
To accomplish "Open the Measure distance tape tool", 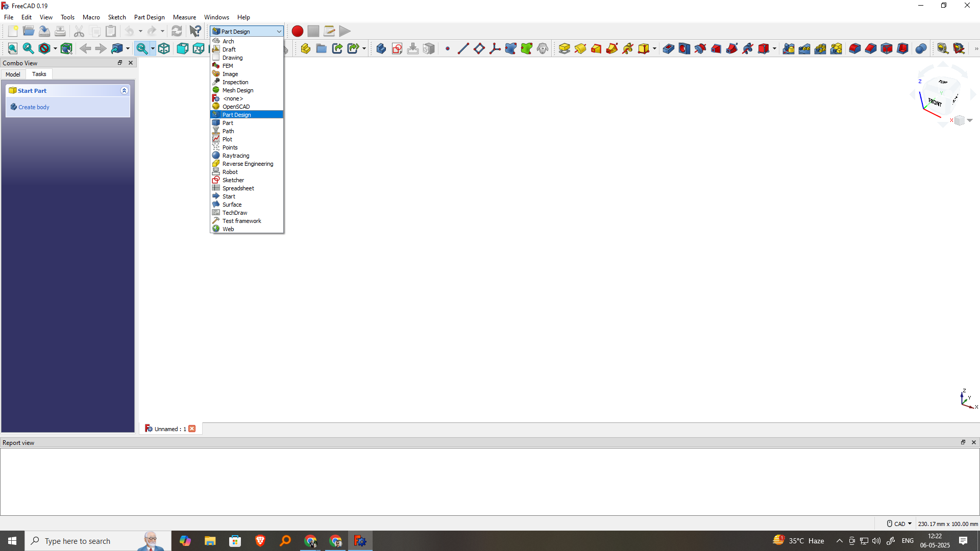I will (x=943, y=48).
